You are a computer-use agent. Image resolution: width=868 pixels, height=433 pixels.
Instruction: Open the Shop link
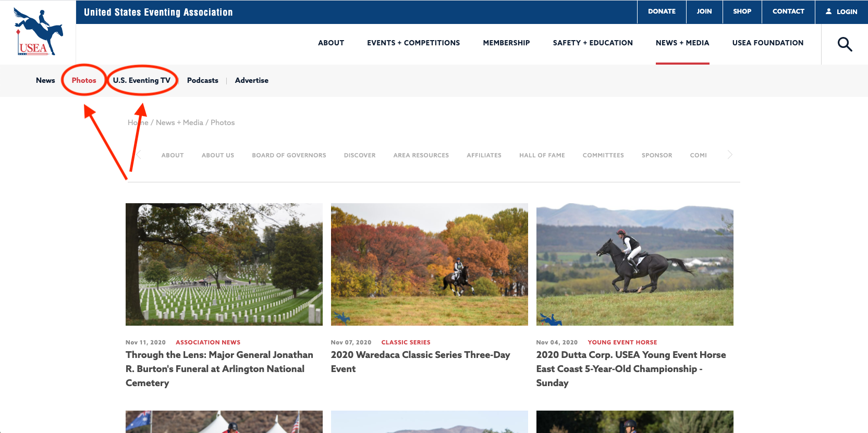(x=742, y=11)
